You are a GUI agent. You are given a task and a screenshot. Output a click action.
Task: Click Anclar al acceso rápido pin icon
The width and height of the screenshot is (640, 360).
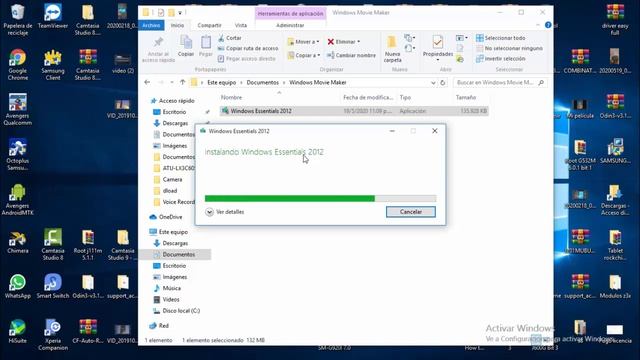(158, 42)
